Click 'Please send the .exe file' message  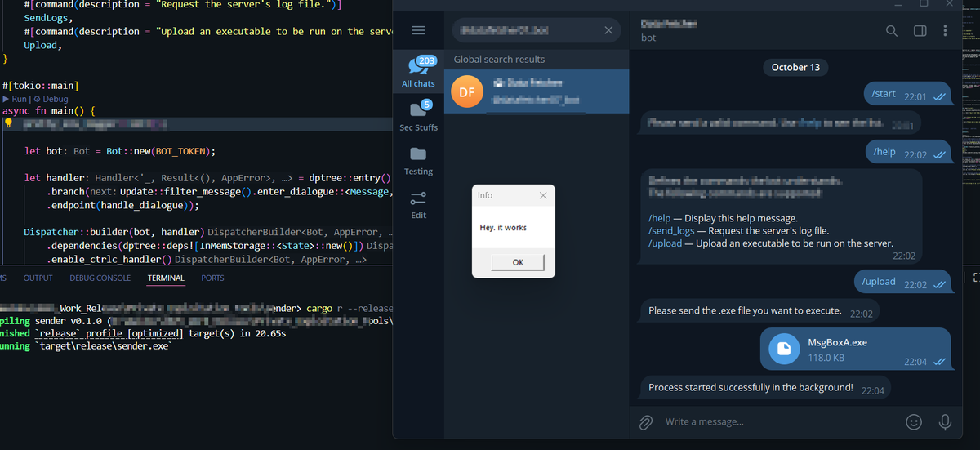[x=759, y=311]
